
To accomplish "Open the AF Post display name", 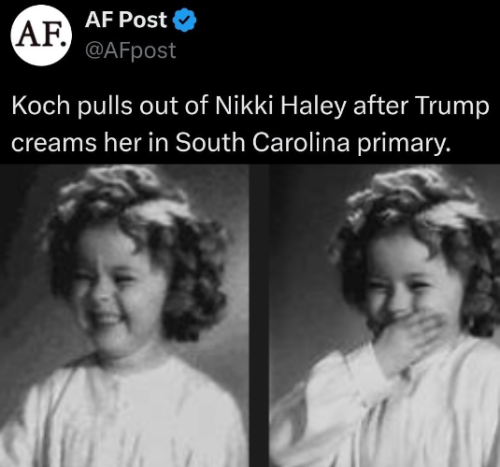I will click(x=126, y=20).
